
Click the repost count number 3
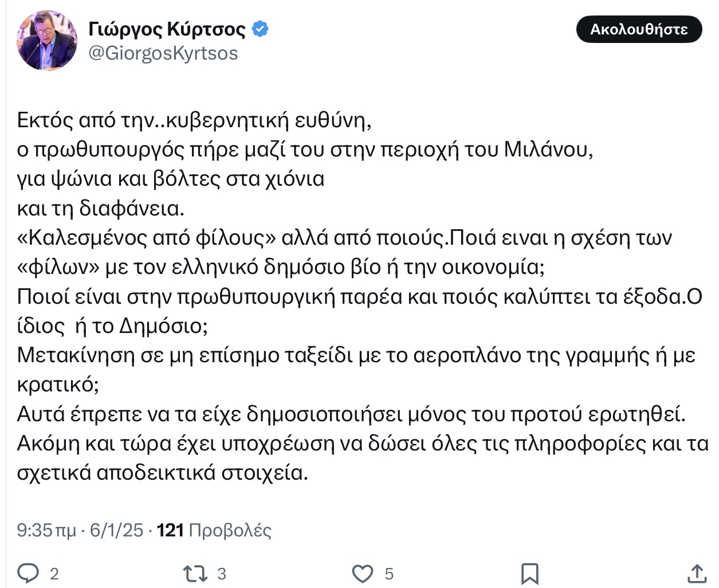coord(222,574)
